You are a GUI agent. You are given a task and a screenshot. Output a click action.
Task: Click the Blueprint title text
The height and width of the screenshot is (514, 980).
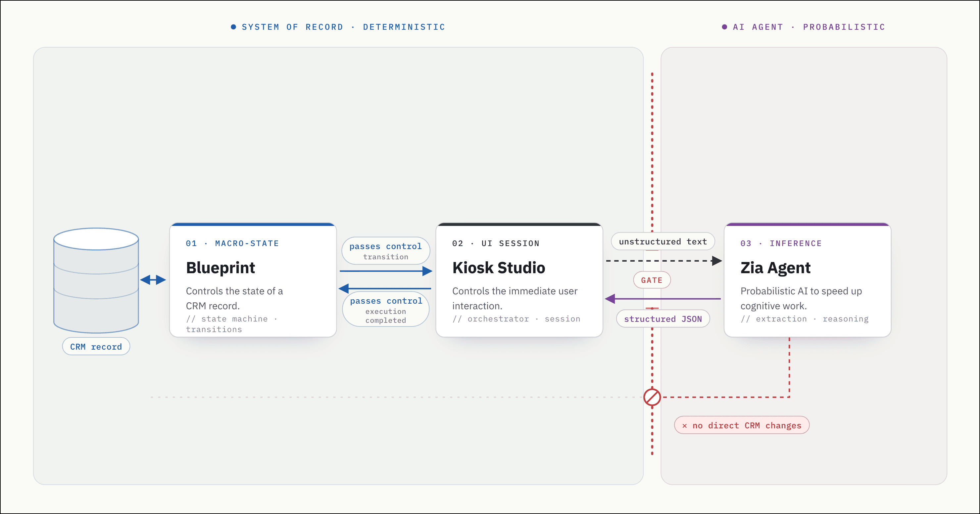(x=220, y=268)
